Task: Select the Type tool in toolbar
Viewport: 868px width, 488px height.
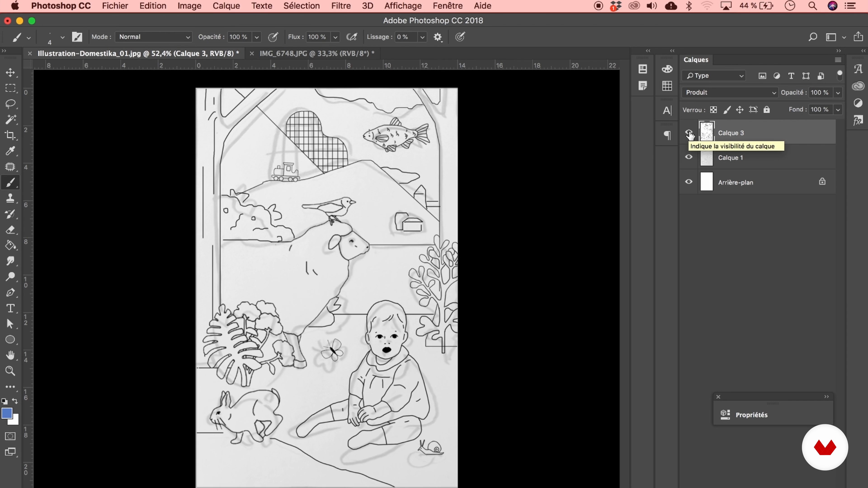Action: tap(10, 308)
